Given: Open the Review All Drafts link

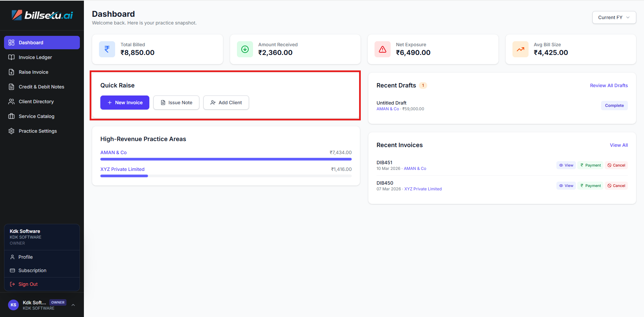Looking at the screenshot, I should coord(609,85).
